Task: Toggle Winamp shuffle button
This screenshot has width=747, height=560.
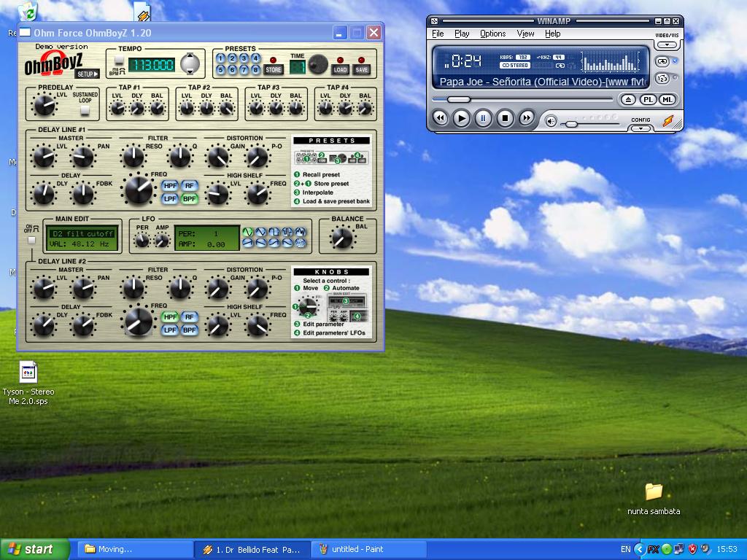Action: [x=662, y=78]
